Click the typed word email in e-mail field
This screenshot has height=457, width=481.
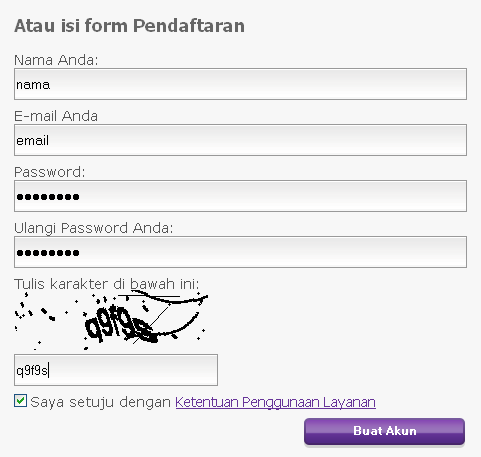tap(33, 140)
